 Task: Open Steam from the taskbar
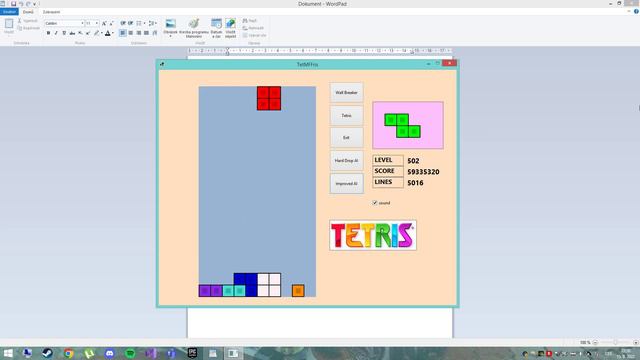click(x=47, y=353)
